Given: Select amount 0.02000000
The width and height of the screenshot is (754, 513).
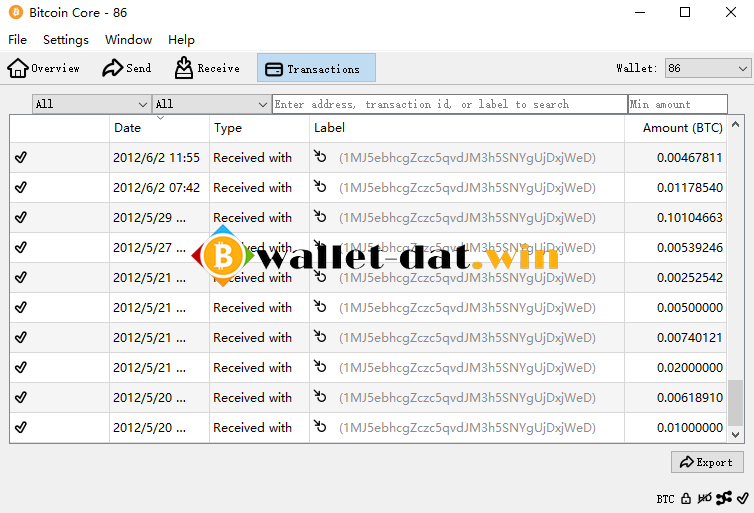Looking at the screenshot, I should coord(690,368).
